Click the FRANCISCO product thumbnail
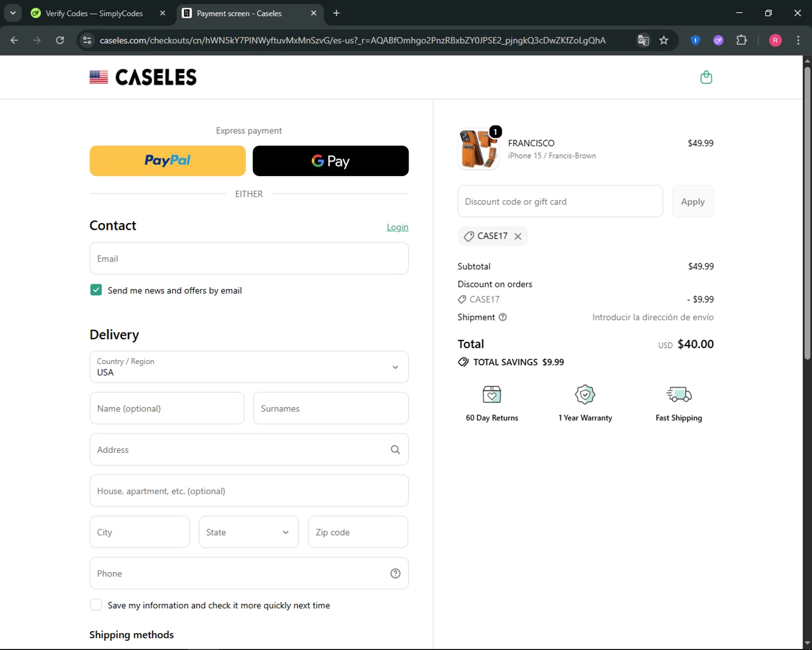 [478, 149]
